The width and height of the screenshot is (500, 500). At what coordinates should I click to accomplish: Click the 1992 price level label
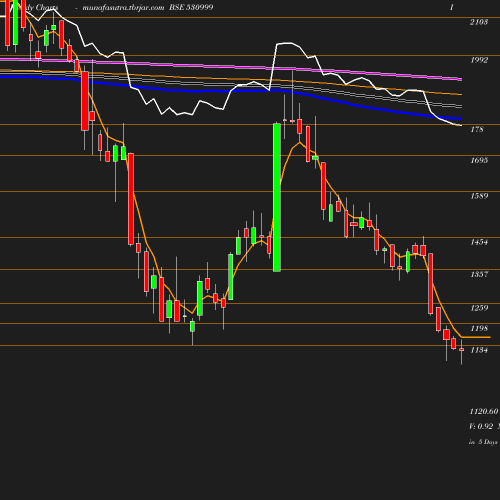pyautogui.click(x=479, y=60)
